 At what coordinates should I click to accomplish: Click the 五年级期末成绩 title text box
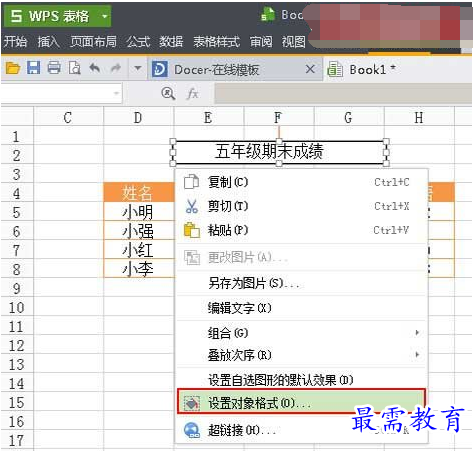pyautogui.click(x=279, y=152)
